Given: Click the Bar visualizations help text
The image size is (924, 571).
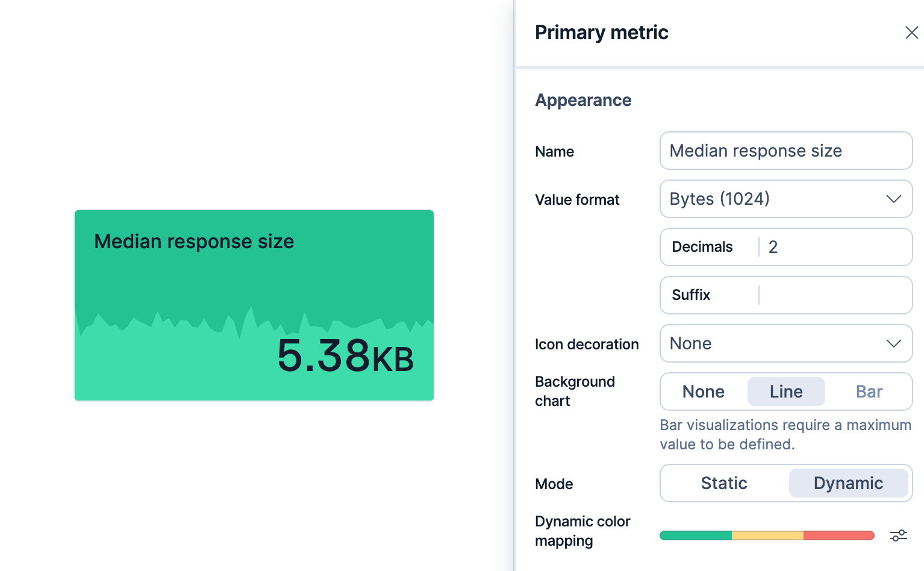Looking at the screenshot, I should [785, 434].
